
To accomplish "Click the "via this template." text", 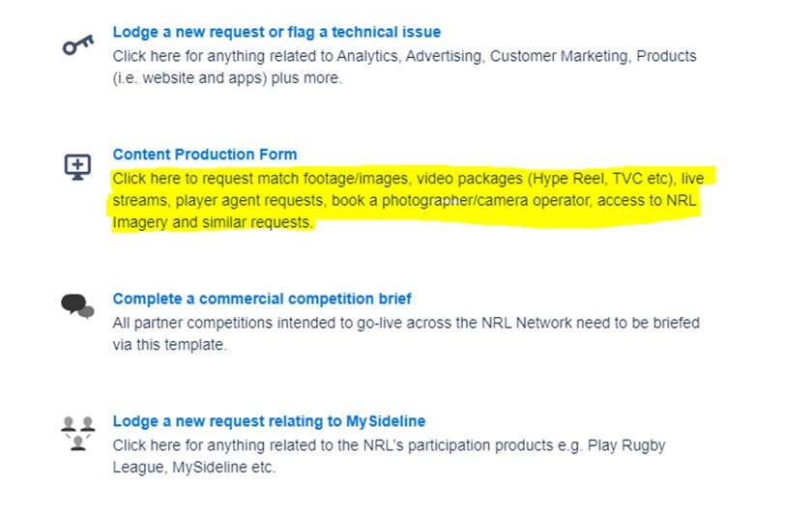I will pos(170,345).
